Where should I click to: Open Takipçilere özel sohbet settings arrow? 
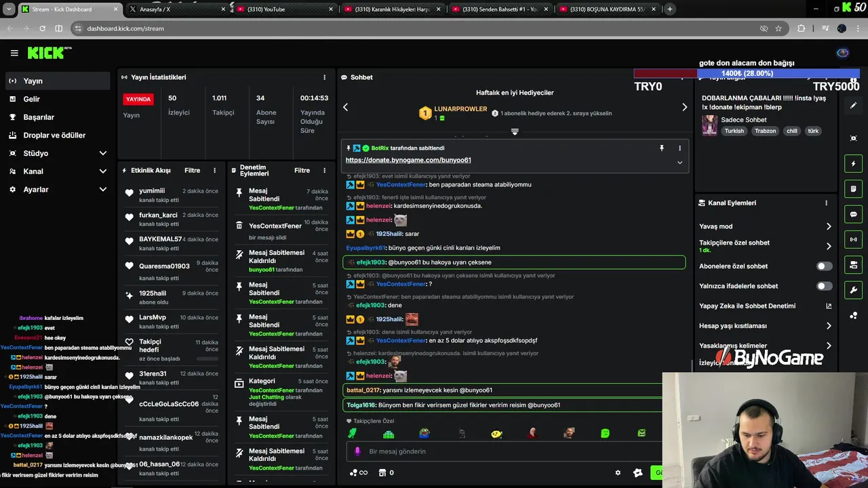point(829,246)
